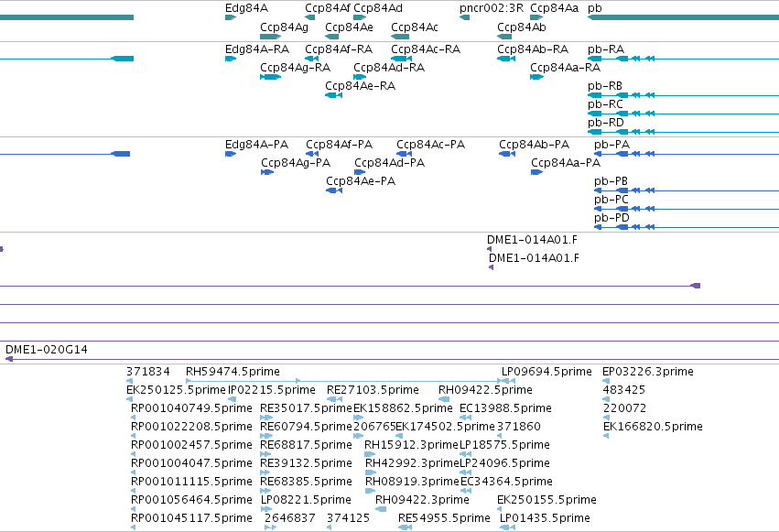Click EST EK158862.5prime

click(403, 408)
